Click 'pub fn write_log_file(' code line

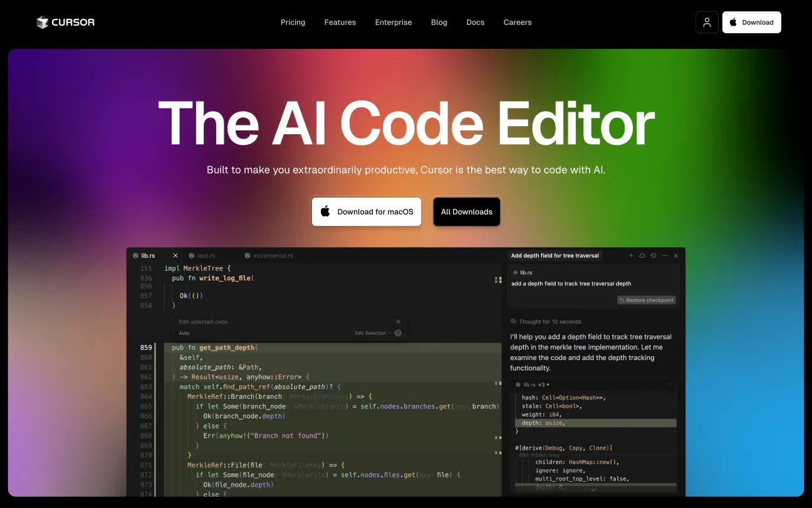[213, 278]
